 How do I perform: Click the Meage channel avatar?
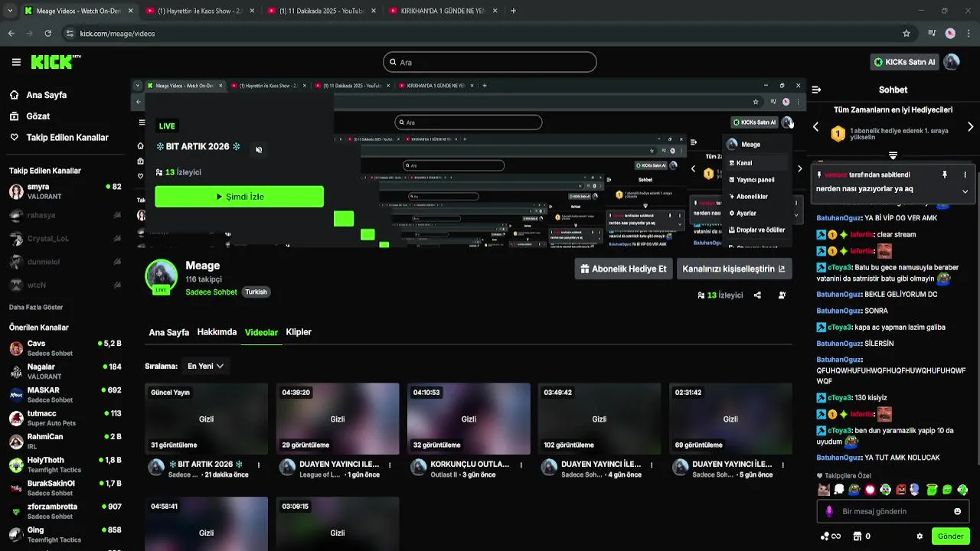click(x=162, y=276)
